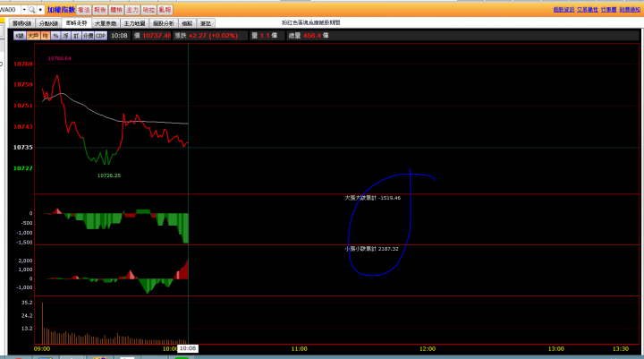Toggle the 分價 button in chart toolbar
The image size is (644, 359).
click(x=88, y=36)
